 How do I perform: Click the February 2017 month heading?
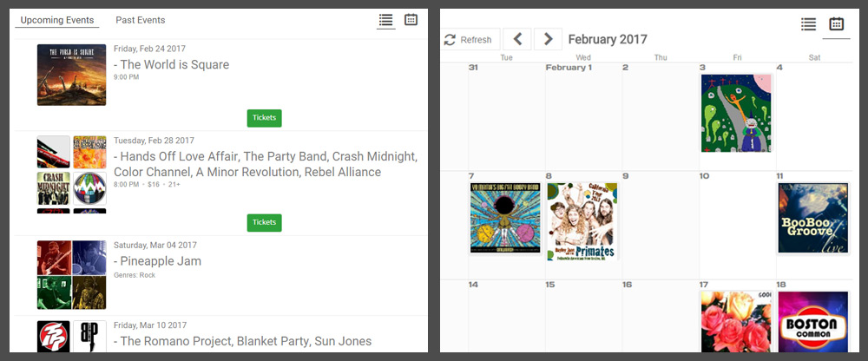(x=608, y=40)
